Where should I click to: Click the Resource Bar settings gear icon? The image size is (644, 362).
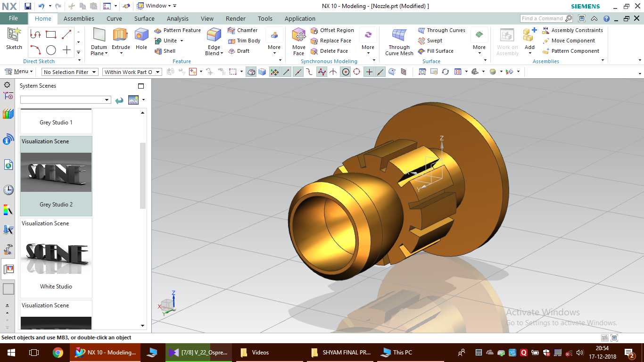tap(7, 85)
